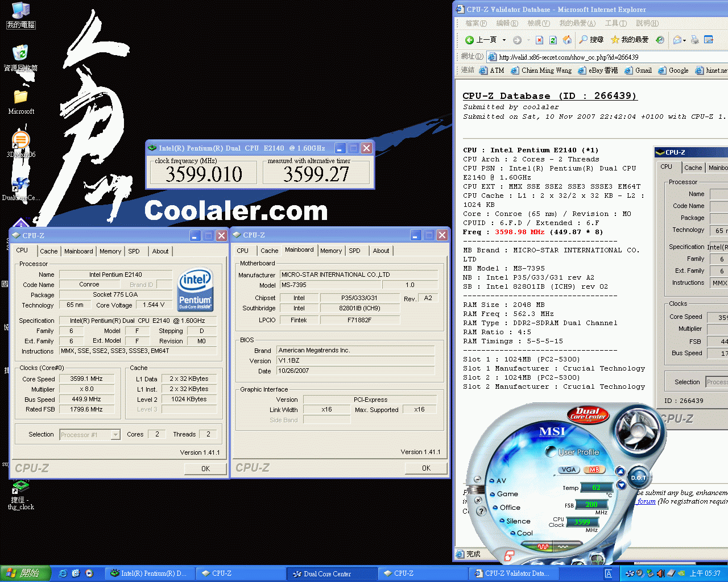Expand the IE Forward button history arrow

point(528,40)
